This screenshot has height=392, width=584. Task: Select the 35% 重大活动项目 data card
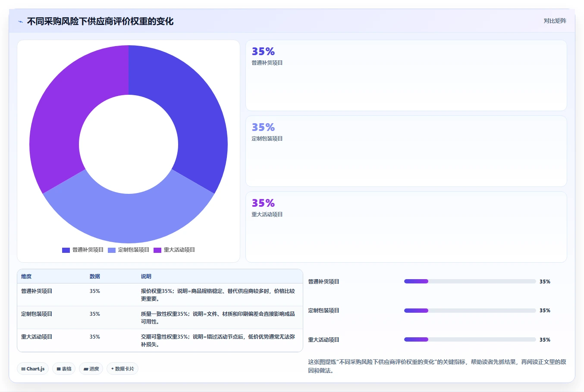click(x=406, y=227)
